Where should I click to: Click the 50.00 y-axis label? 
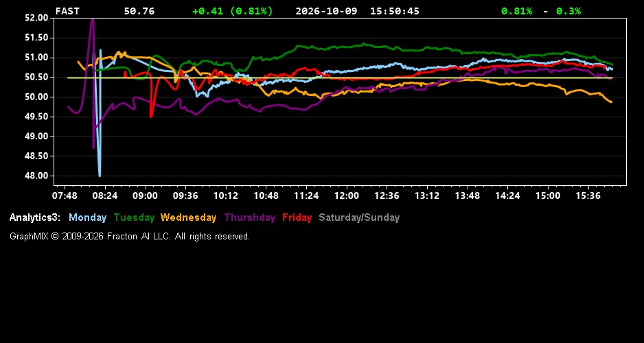point(36,97)
